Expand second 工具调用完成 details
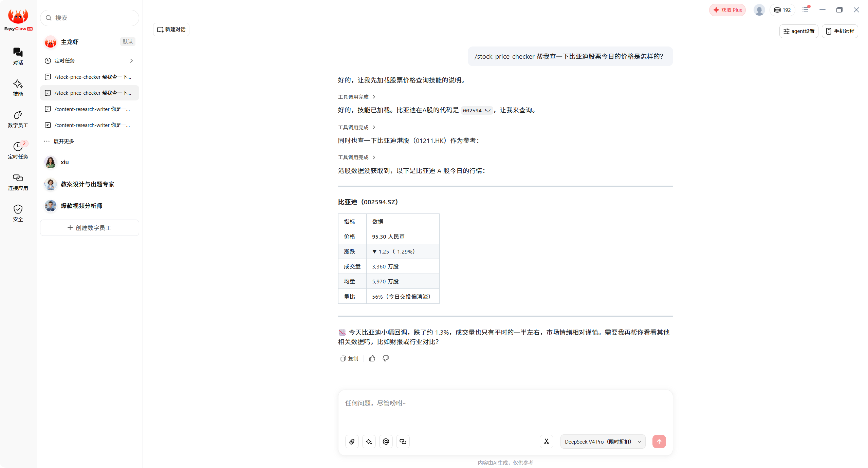The width and height of the screenshot is (868, 468). (356, 128)
